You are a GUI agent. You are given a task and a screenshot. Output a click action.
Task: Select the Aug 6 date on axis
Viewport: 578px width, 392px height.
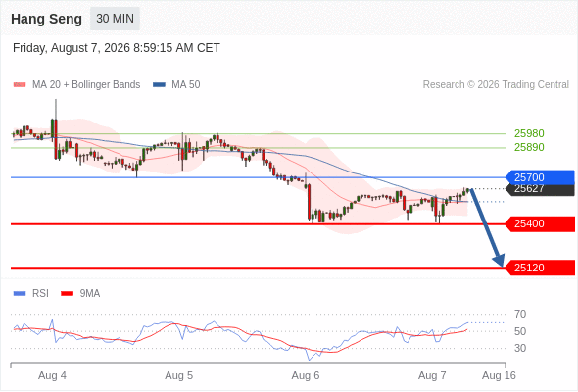pos(306,375)
